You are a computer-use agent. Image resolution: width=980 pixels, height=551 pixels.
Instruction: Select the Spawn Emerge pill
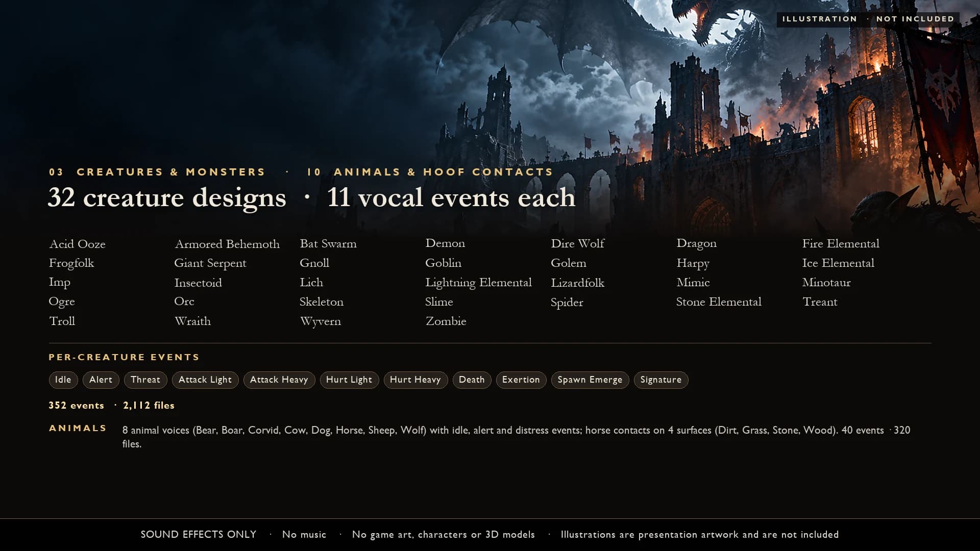(x=590, y=380)
